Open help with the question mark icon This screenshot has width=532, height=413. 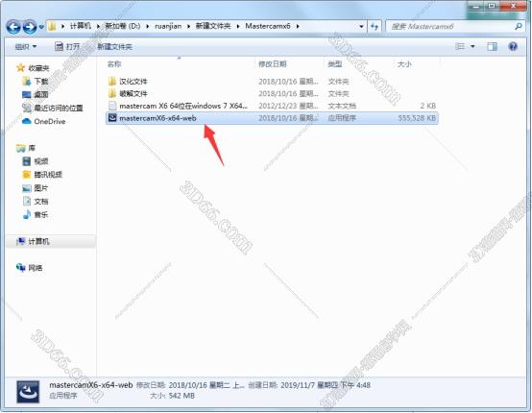coord(513,46)
